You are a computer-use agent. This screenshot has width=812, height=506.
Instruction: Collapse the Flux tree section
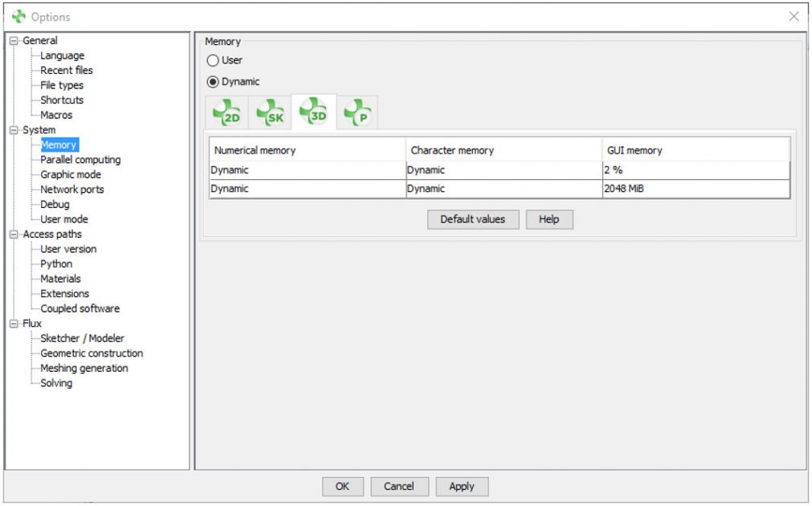(x=13, y=324)
